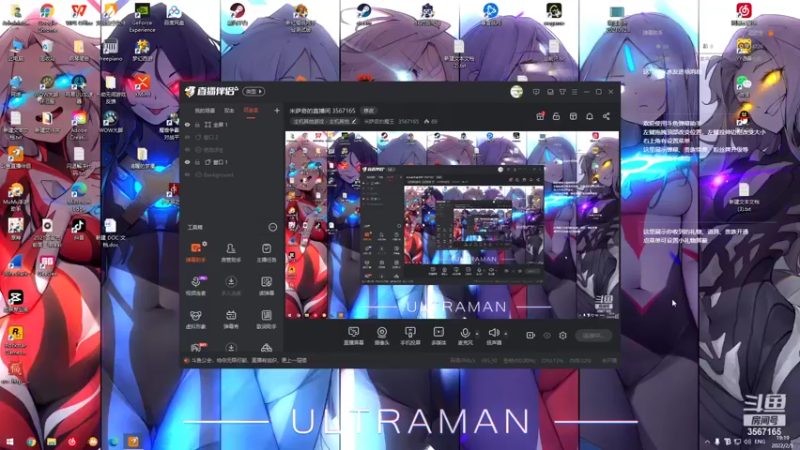Click the share icon in the room header

point(606,116)
